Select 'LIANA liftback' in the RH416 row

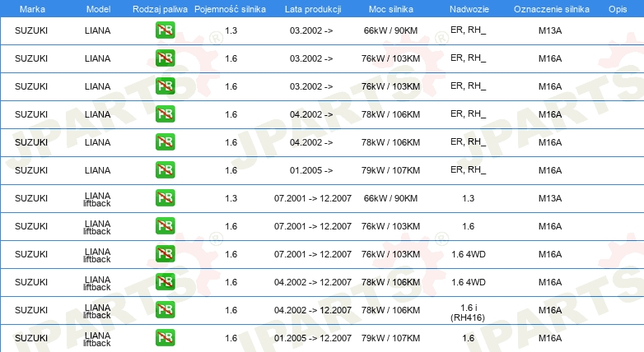pyautogui.click(x=97, y=311)
